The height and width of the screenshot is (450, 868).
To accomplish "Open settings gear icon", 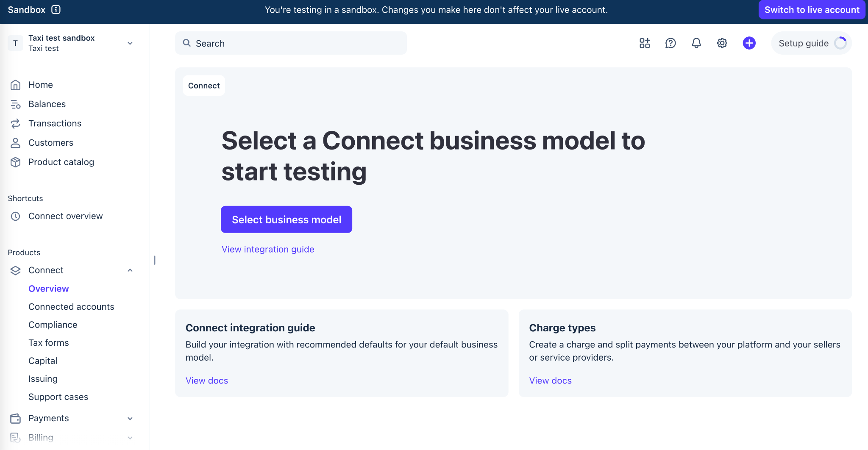I will click(x=722, y=43).
